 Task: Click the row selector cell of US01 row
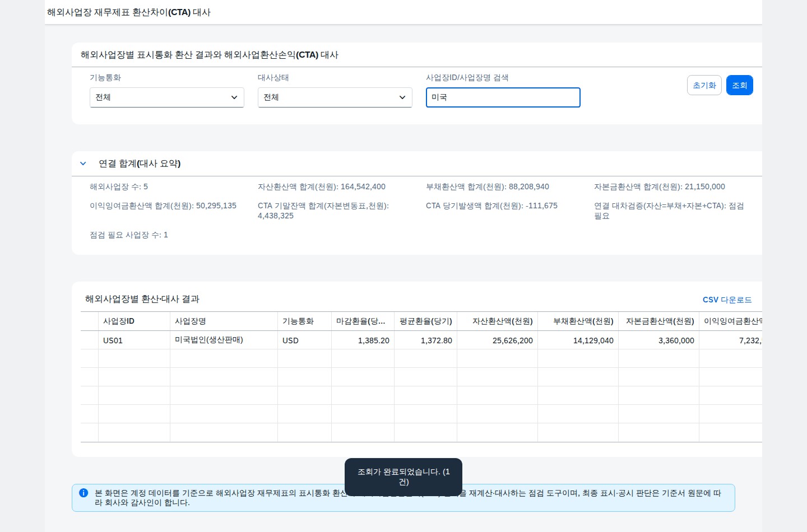pos(90,340)
